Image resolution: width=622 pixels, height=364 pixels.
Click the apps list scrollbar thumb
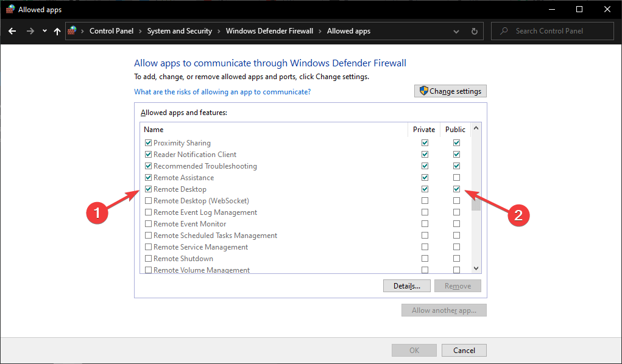click(x=476, y=201)
